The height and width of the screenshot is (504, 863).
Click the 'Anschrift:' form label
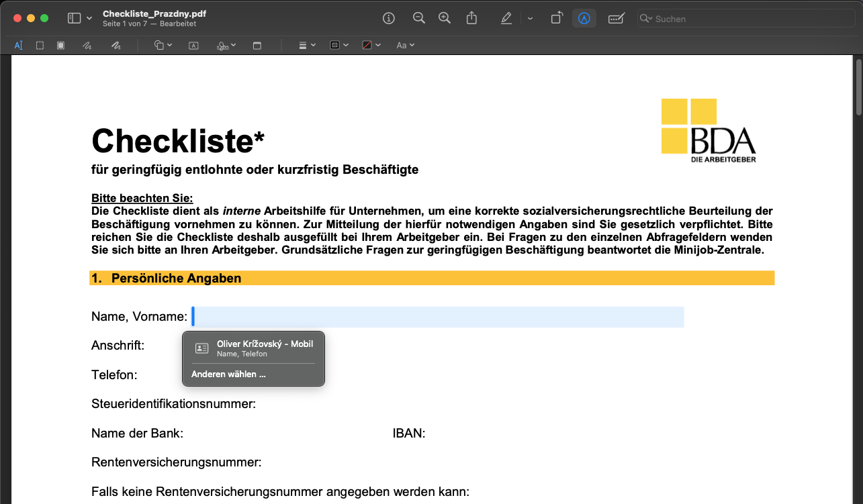click(x=118, y=346)
